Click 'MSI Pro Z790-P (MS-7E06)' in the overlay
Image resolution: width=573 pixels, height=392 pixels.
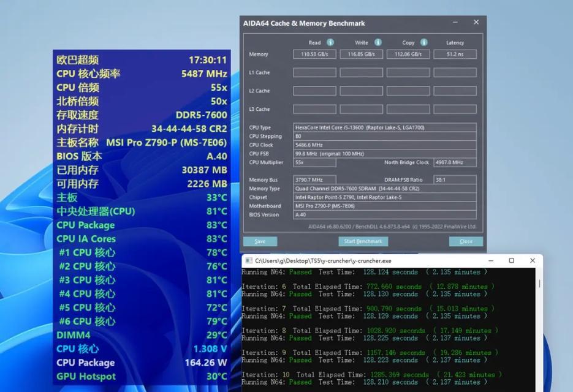pyautogui.click(x=167, y=143)
